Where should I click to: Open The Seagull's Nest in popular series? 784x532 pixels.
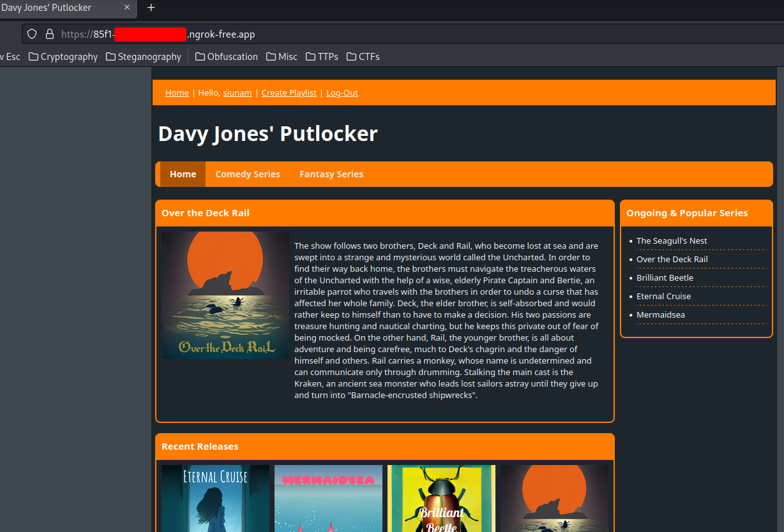tap(672, 240)
